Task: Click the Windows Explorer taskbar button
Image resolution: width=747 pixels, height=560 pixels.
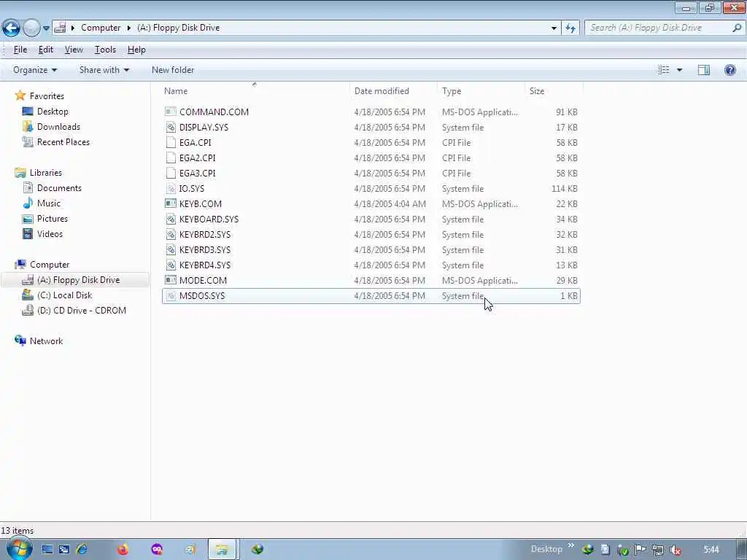Action: point(222,549)
